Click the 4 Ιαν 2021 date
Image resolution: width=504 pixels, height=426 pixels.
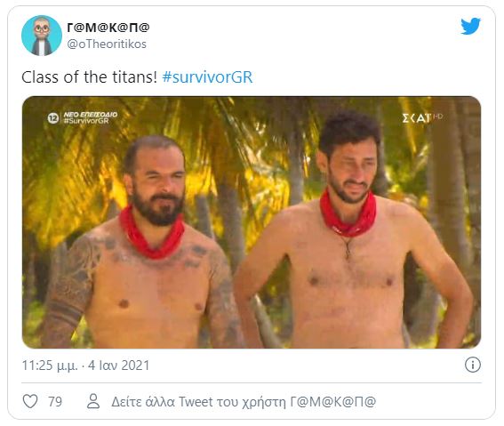(x=118, y=366)
